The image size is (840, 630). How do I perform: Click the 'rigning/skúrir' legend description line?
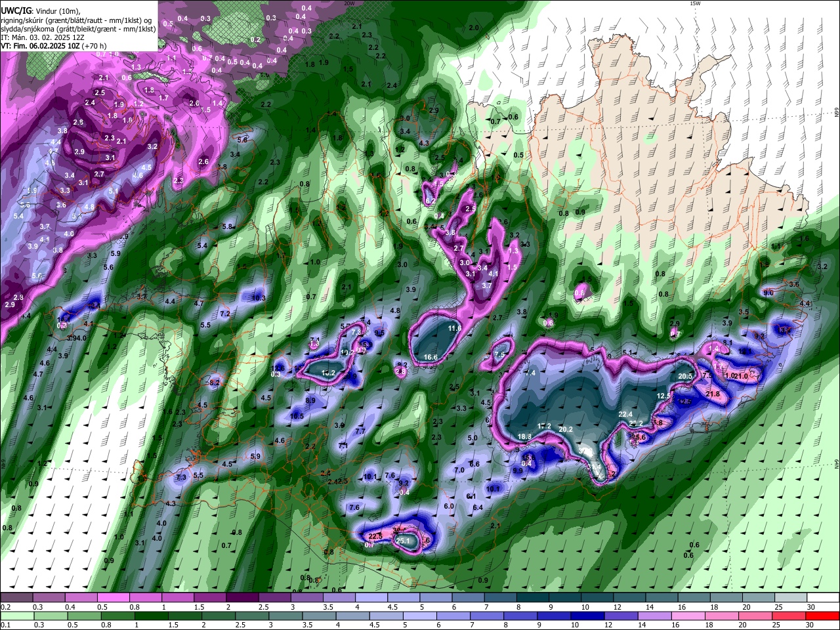76,20
